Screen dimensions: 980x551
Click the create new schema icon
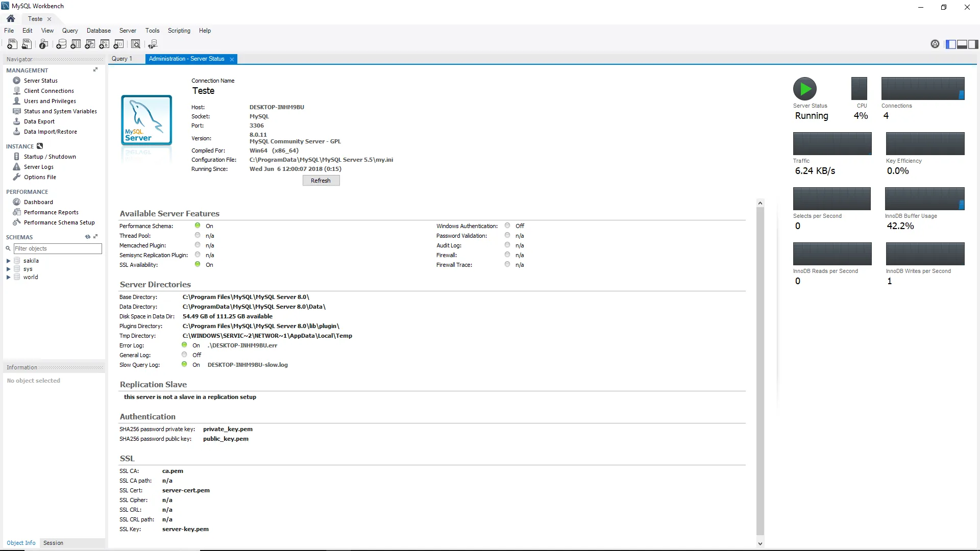(61, 44)
